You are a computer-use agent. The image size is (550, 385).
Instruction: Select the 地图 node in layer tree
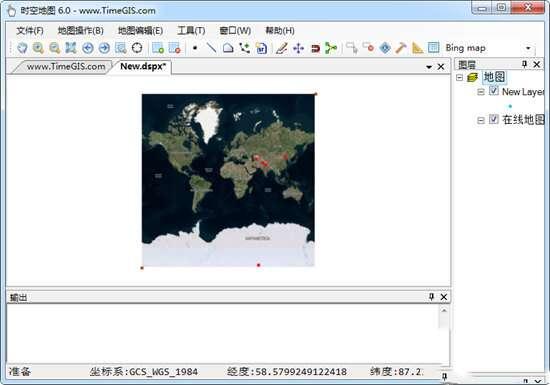(494, 77)
